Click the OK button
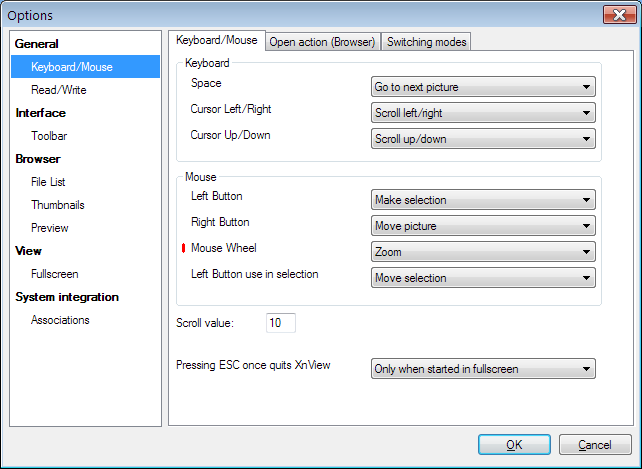This screenshot has width=642, height=469. 514,445
